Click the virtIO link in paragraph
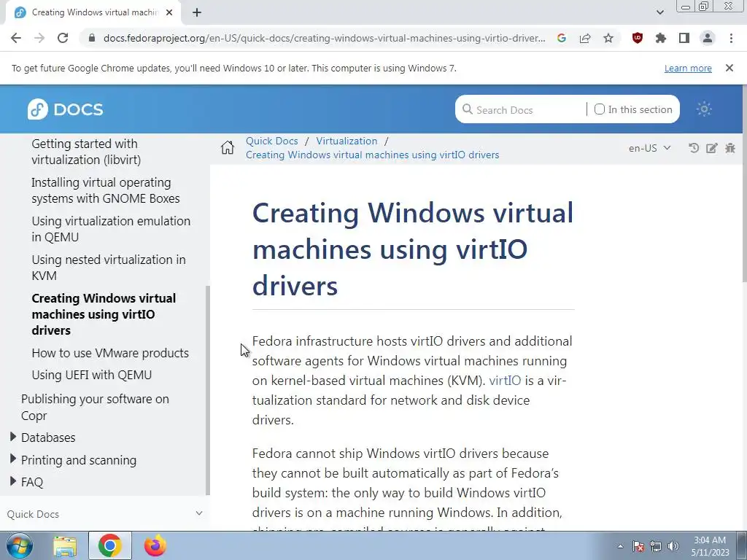 [505, 381]
